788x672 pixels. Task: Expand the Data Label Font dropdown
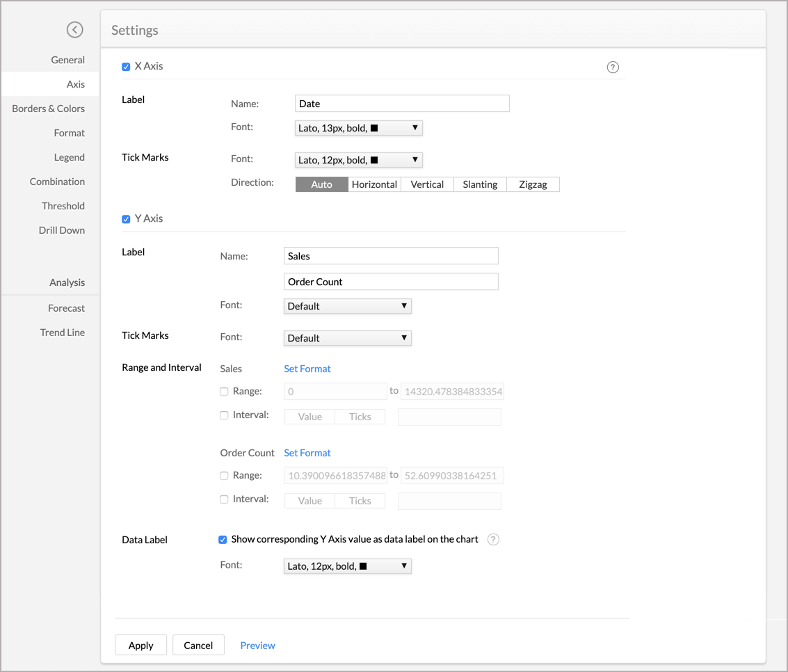click(x=347, y=566)
